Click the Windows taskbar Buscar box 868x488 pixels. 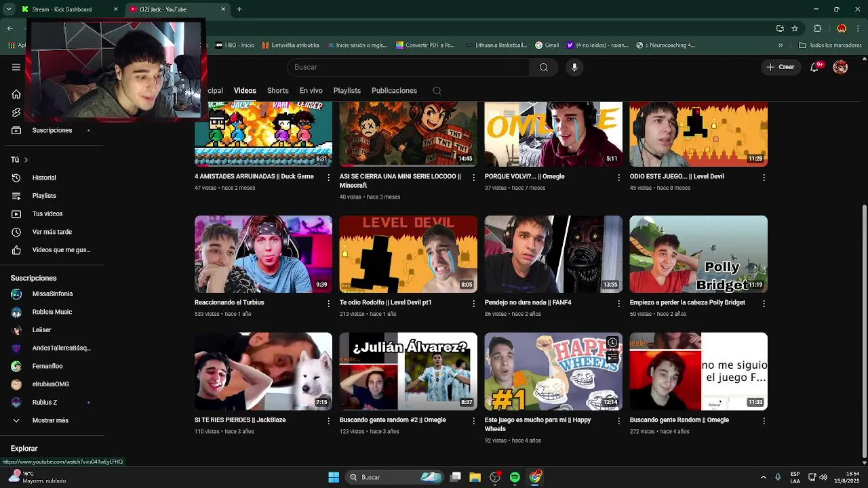[395, 477]
